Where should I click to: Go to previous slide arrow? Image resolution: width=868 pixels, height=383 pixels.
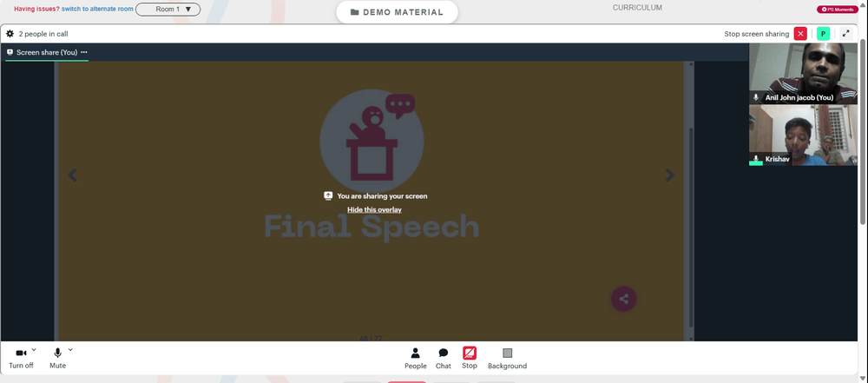[73, 175]
